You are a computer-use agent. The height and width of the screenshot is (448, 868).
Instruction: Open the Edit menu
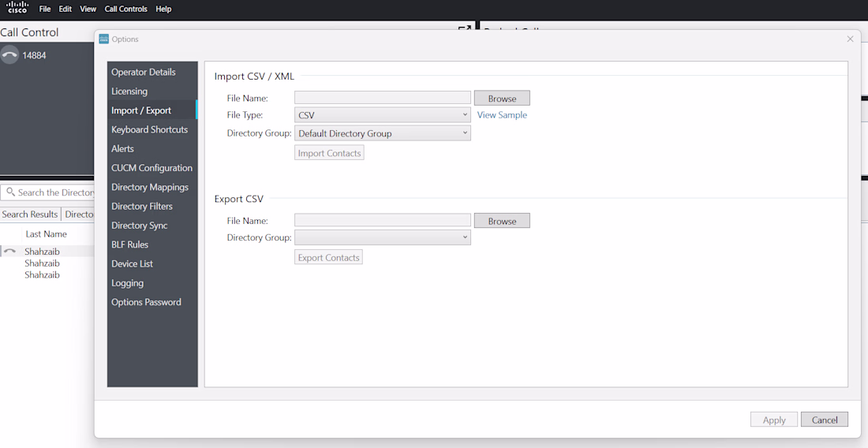[65, 9]
